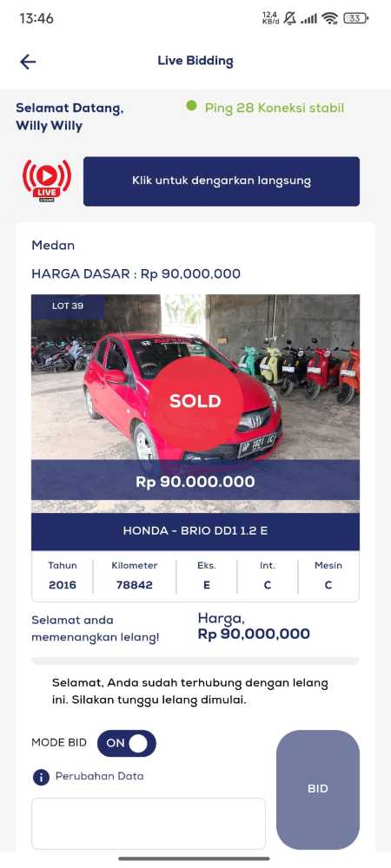
Task: Tap the Rp 90.000.000 price banner
Action: 195,481
